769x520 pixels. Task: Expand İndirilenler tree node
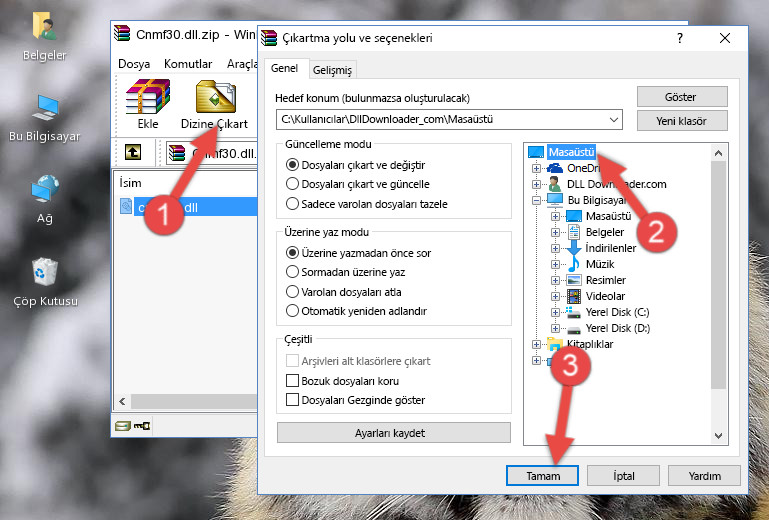pos(555,248)
